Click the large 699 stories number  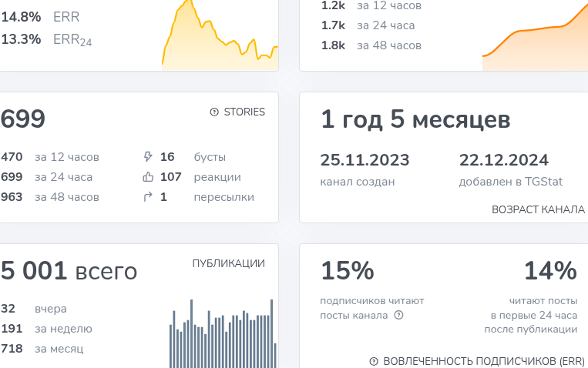pyautogui.click(x=23, y=119)
